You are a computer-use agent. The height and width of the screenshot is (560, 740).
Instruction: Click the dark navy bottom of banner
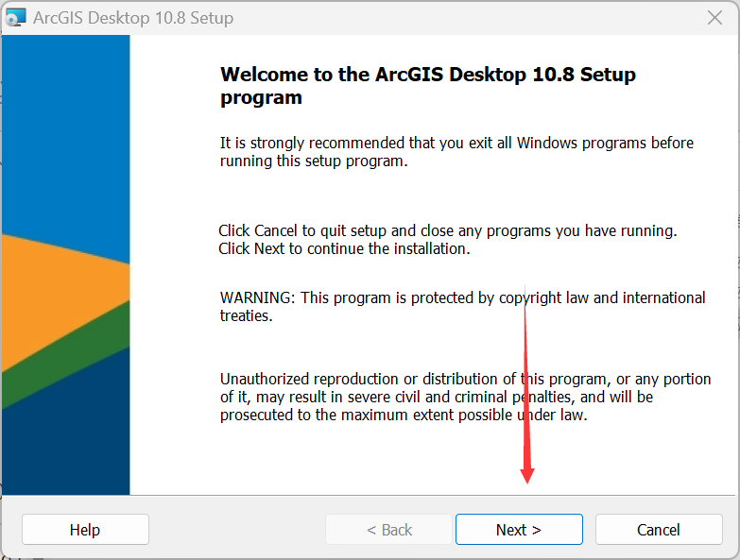coord(66,444)
